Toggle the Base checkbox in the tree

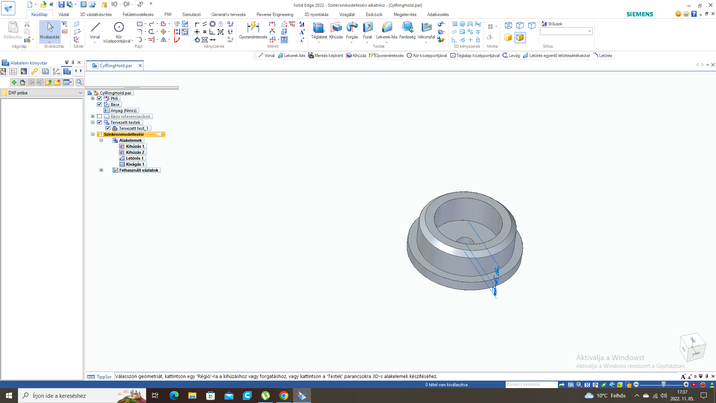point(100,104)
